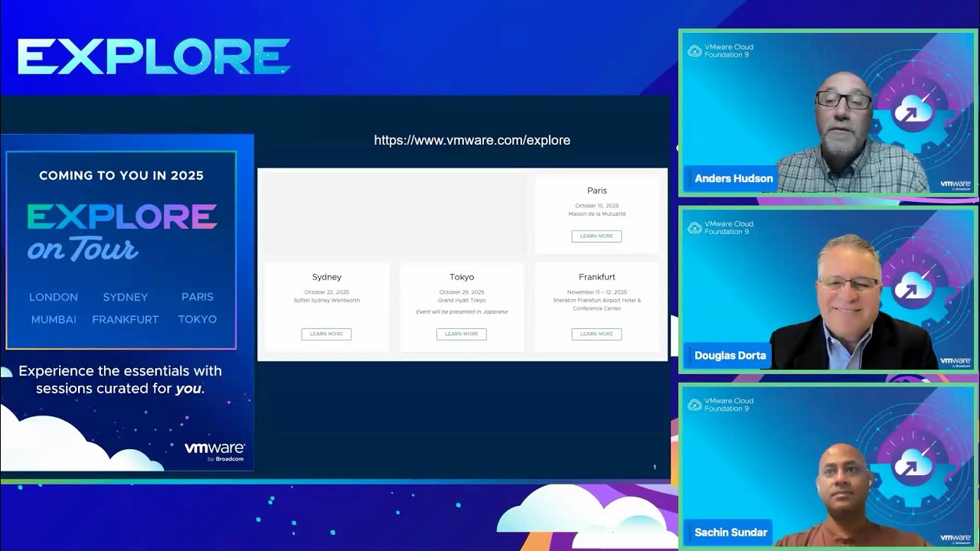Select the Sachin Sundar name label
Screen dimensions: 980x551
pyautogui.click(x=730, y=533)
